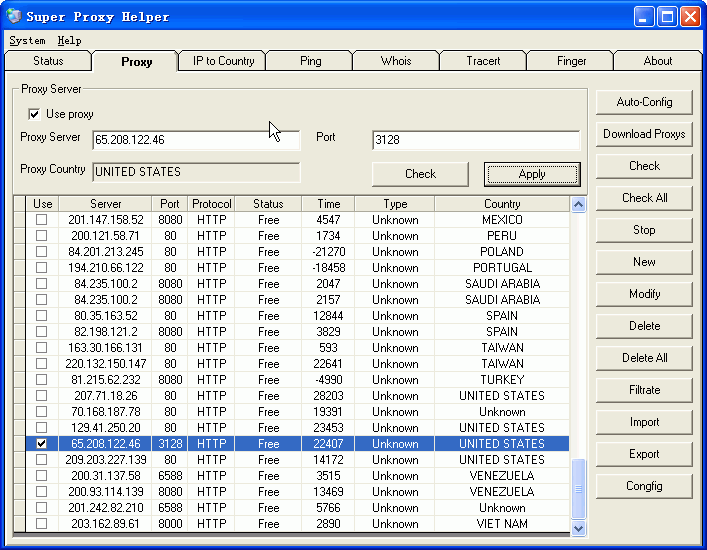Tick the checkbox for 201.147.158.52
The height and width of the screenshot is (550, 707).
41,220
